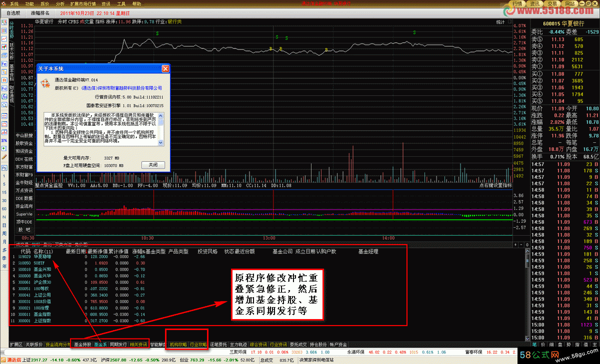Screen dimensions: 600x364
Task: Open the 报价 menu
Action: [45, 3]
